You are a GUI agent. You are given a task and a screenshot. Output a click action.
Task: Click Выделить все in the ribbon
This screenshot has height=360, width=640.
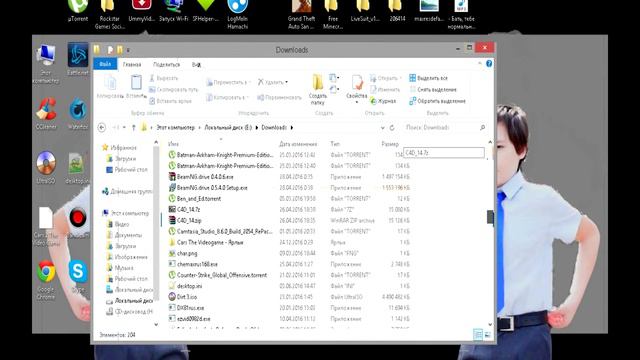[429, 78]
